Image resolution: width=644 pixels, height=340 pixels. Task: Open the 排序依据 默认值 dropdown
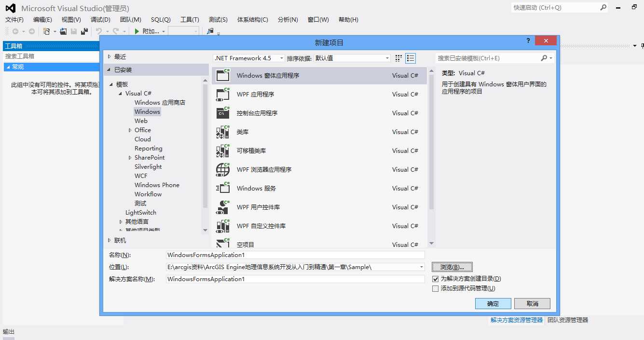[352, 58]
